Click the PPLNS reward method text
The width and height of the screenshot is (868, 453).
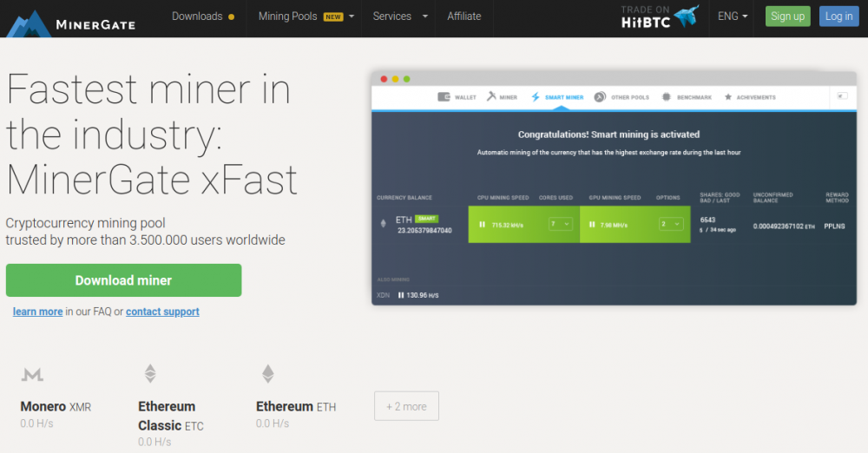[x=834, y=226]
